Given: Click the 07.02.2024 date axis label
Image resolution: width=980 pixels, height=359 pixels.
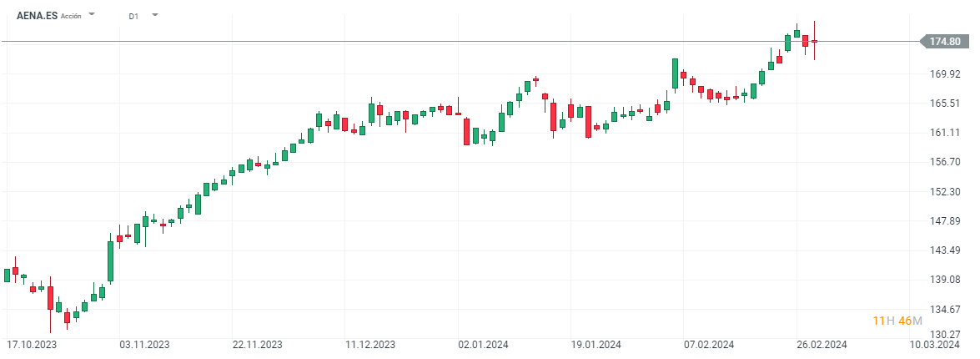Looking at the screenshot, I should coord(709,344).
